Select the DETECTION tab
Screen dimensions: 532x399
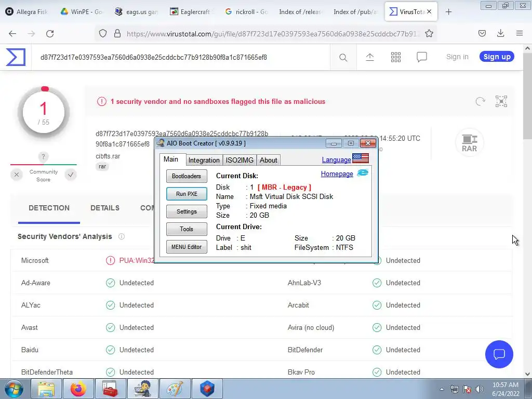49,208
